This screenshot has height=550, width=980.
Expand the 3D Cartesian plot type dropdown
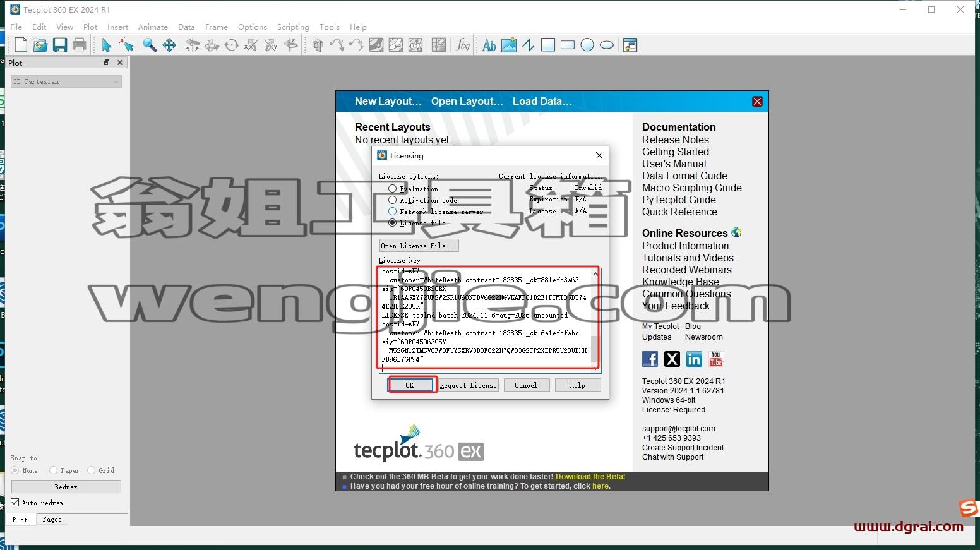coord(66,81)
